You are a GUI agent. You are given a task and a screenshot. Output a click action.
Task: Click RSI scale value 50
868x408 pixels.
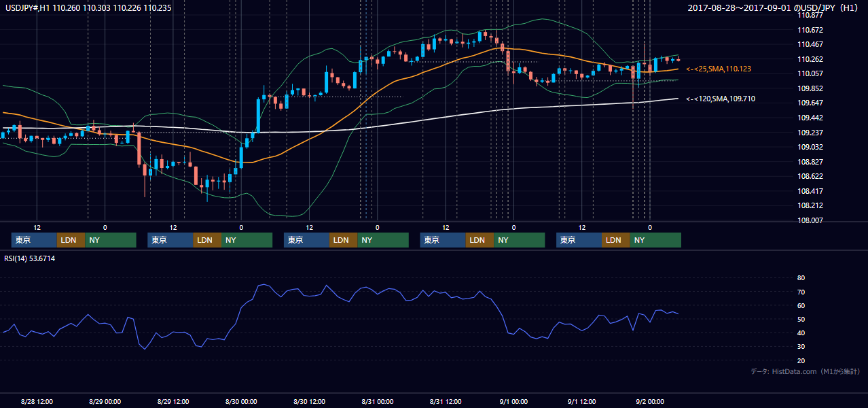pyautogui.click(x=801, y=319)
